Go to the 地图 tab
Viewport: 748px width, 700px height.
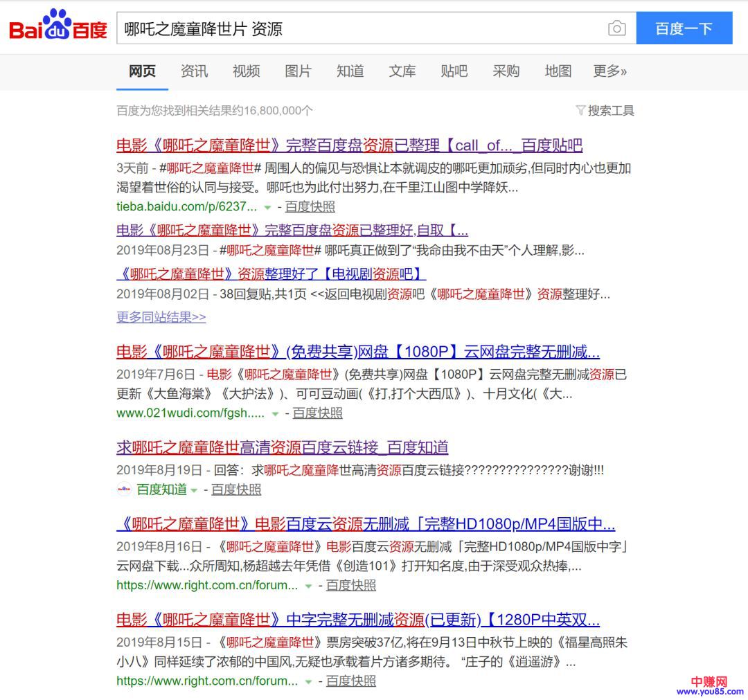[558, 71]
